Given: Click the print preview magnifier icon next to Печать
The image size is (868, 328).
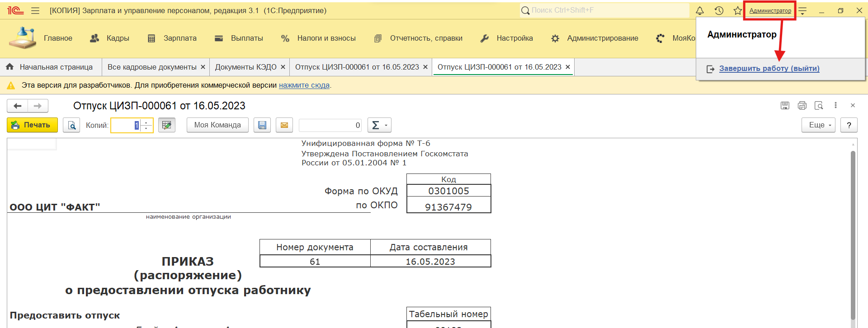Looking at the screenshot, I should 71,125.
